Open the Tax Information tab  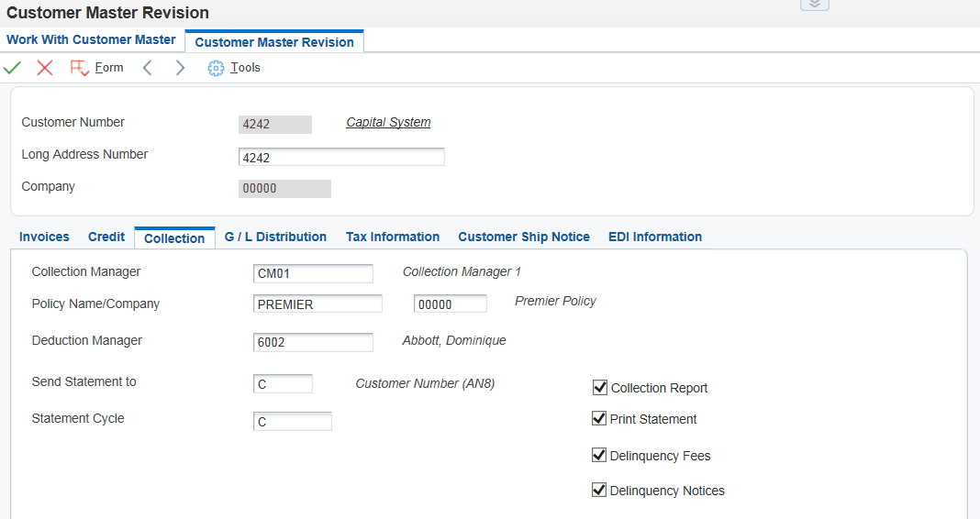pyautogui.click(x=393, y=237)
